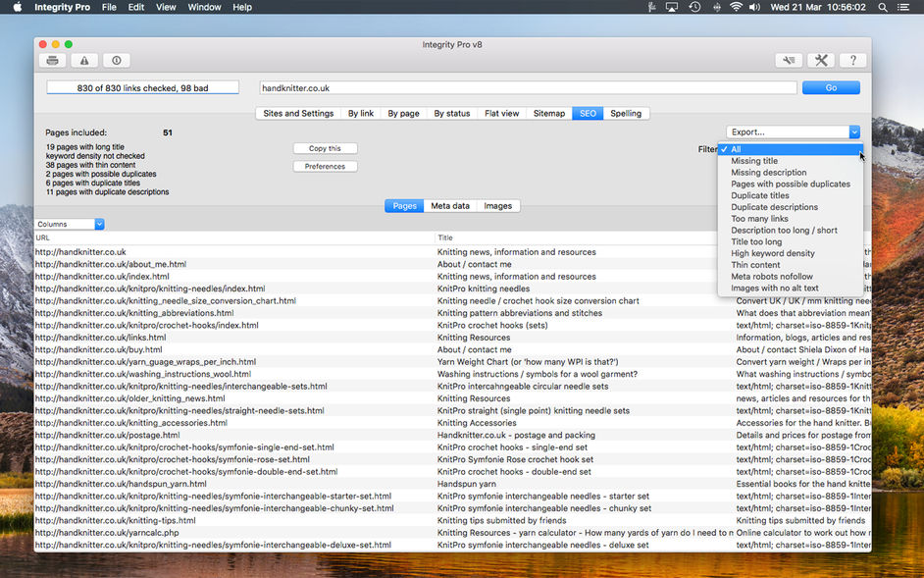The height and width of the screenshot is (578, 924).
Task: Open the Time Machine menu bar icon
Action: (694, 7)
